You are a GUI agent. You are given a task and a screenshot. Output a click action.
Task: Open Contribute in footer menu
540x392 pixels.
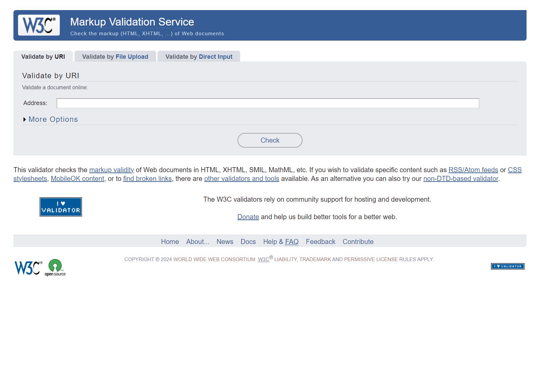(x=358, y=242)
